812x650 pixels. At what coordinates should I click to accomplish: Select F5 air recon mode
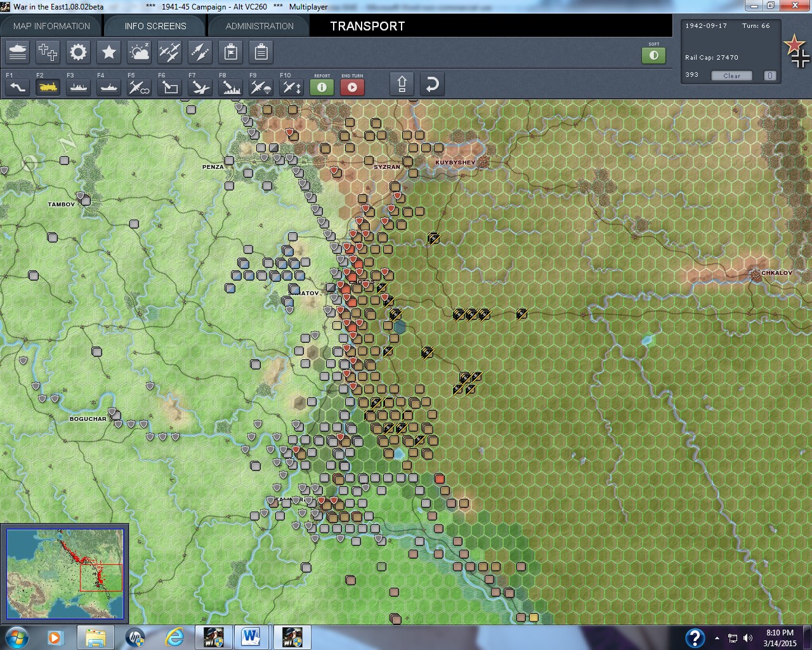click(x=140, y=87)
